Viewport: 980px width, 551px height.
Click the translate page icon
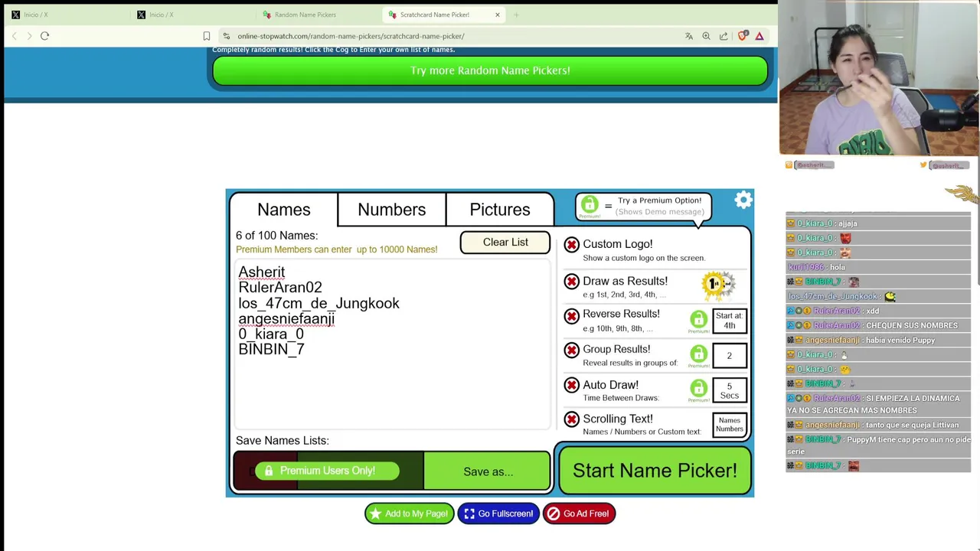(688, 36)
